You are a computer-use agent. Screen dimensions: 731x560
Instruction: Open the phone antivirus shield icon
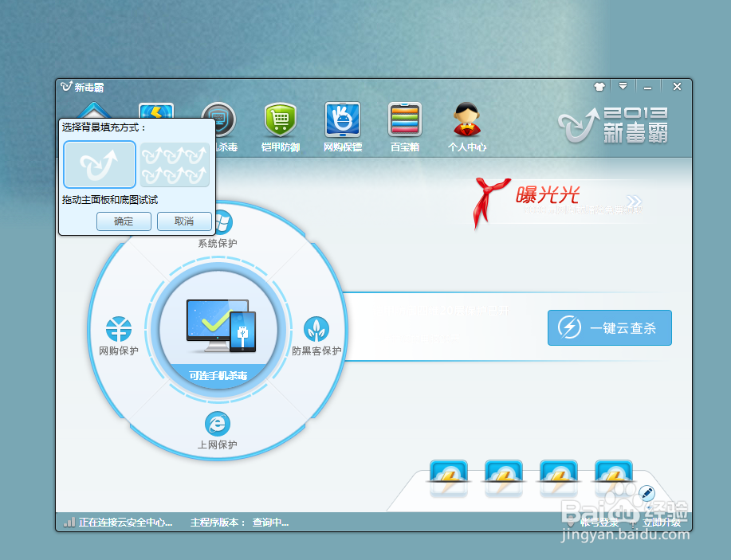(x=218, y=119)
